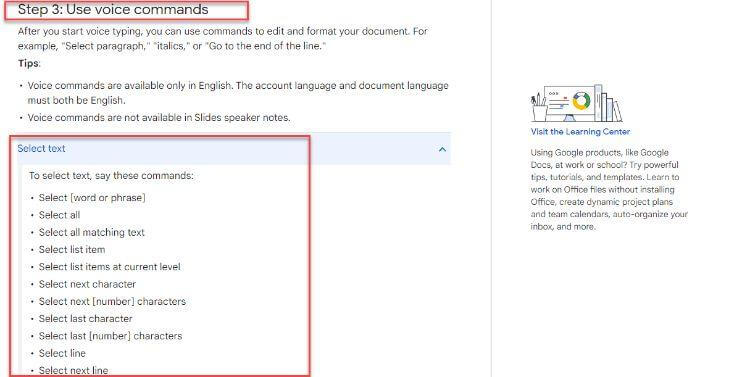The height and width of the screenshot is (377, 750).
Task: Open the Visit the Learning Center link
Action: click(580, 132)
